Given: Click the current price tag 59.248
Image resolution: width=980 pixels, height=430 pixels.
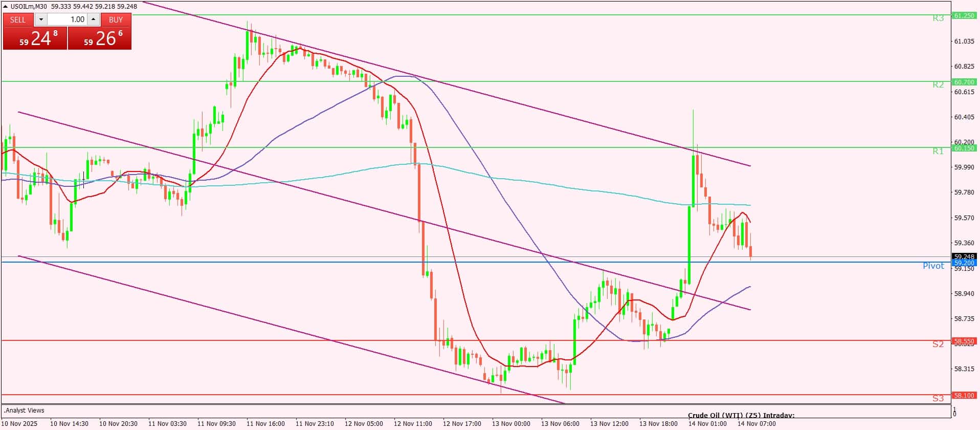Looking at the screenshot, I should pos(964,256).
